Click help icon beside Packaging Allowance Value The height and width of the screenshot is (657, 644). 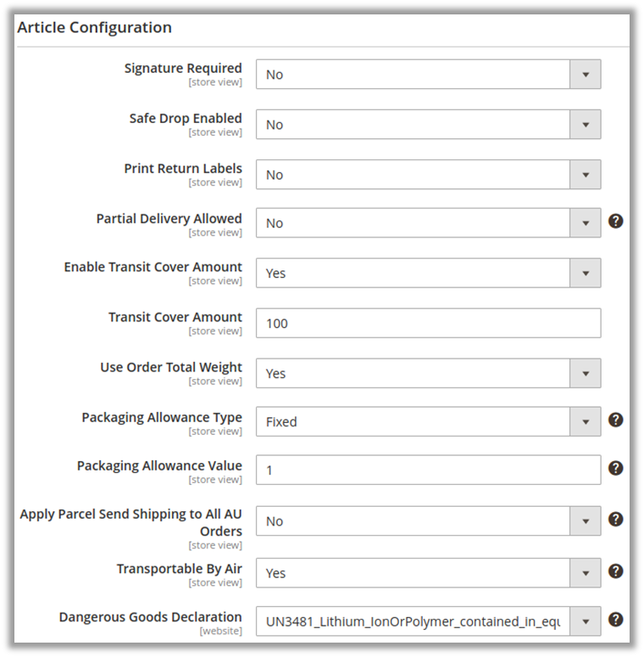[616, 468]
